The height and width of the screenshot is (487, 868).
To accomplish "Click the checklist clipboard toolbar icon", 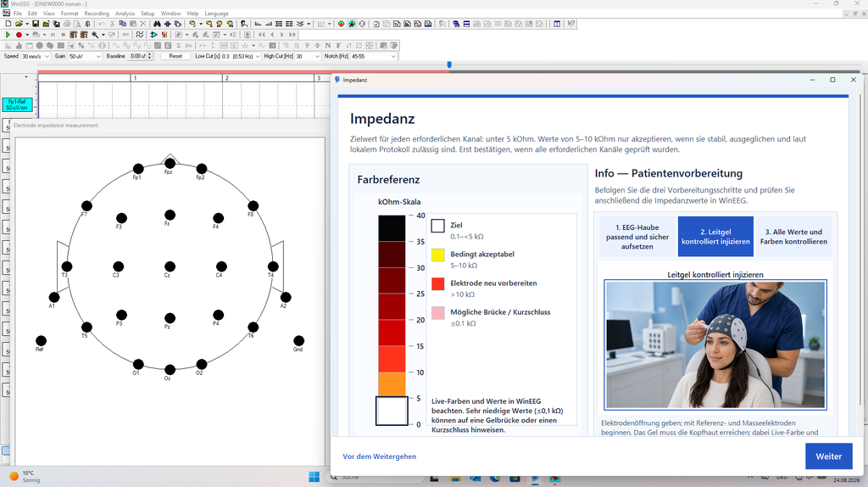I will coord(376,24).
